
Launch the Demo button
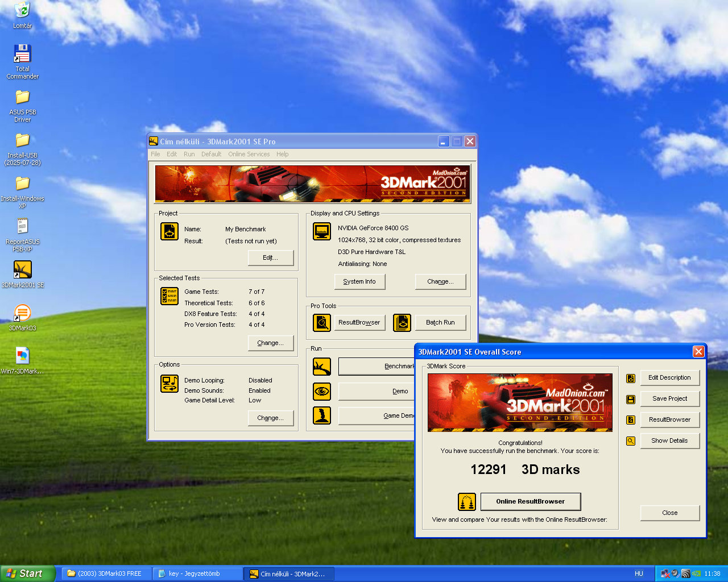(x=377, y=391)
